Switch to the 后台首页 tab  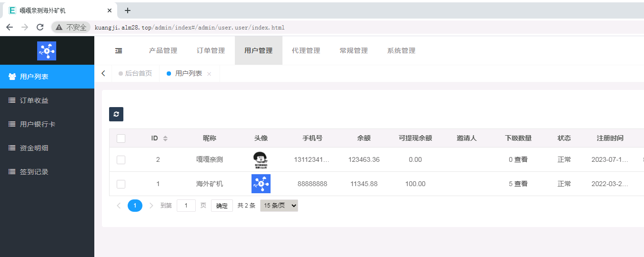[138, 73]
